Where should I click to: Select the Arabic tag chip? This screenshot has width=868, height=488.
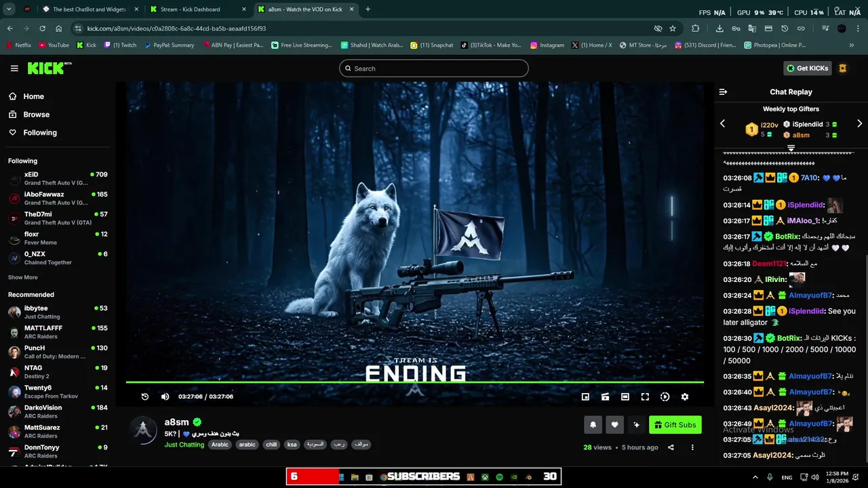(220, 445)
